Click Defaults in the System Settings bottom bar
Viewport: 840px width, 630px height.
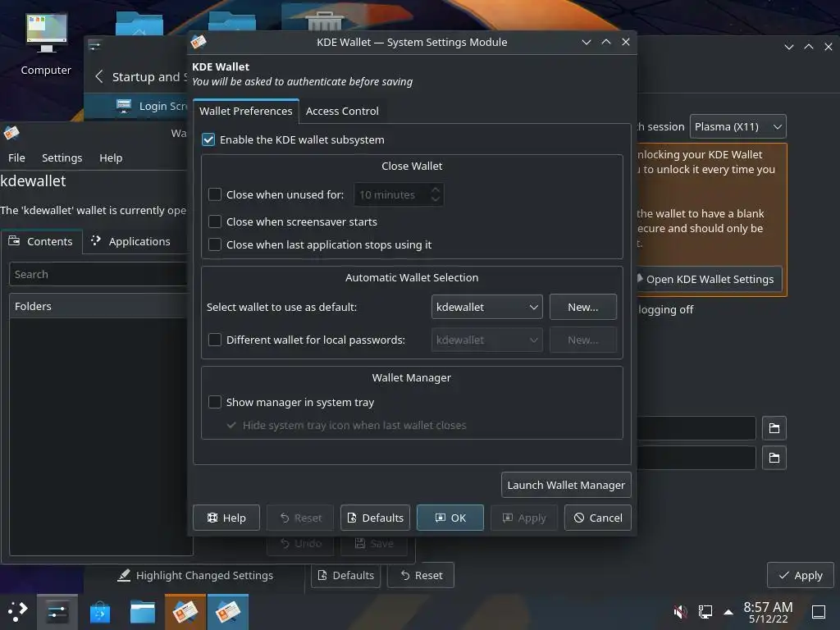point(345,575)
